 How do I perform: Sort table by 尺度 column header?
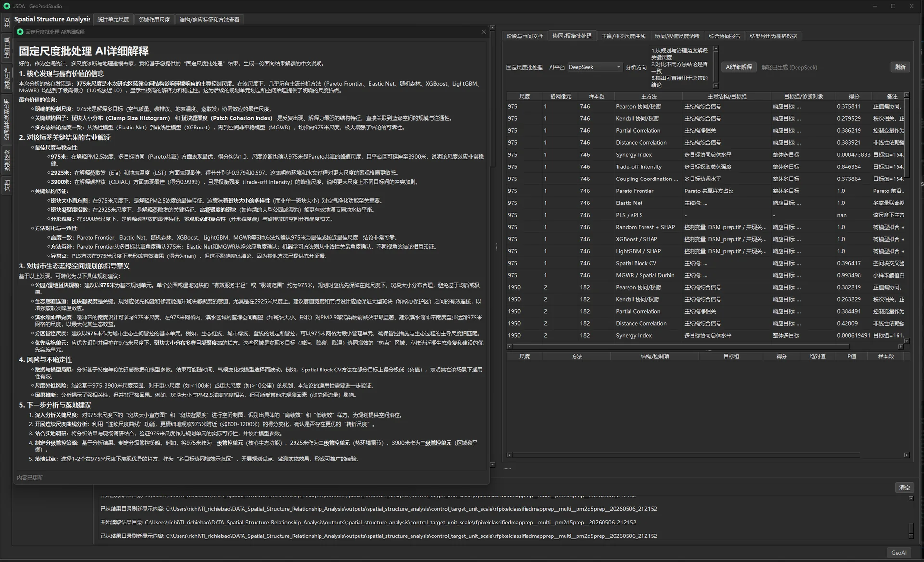525,96
